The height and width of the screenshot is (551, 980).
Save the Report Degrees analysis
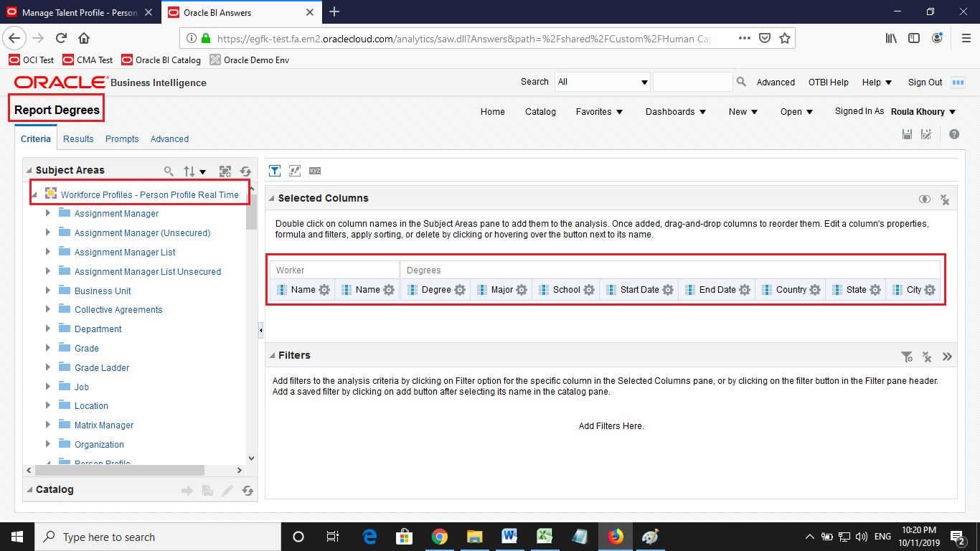click(907, 133)
